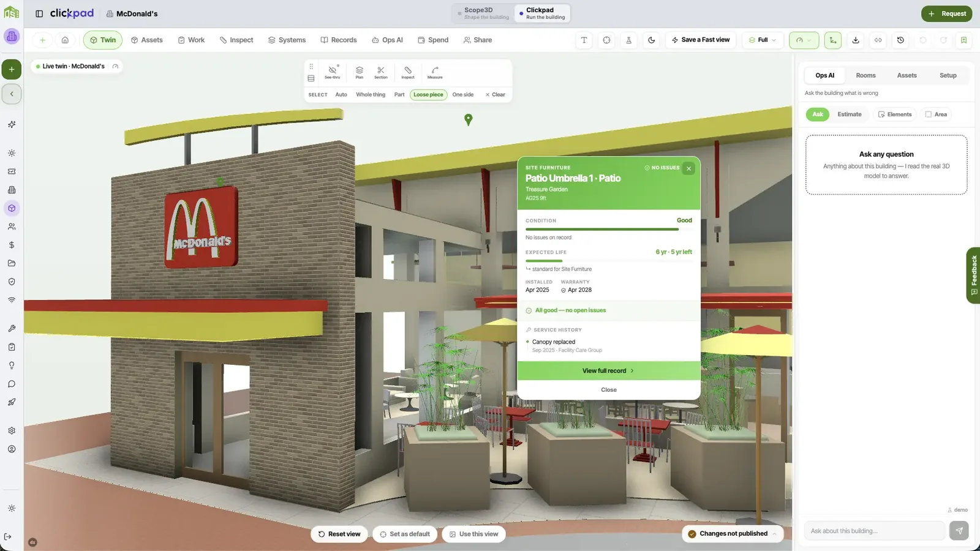Click the crosshair target icon
Screen dimensions: 980x551
coord(606,40)
